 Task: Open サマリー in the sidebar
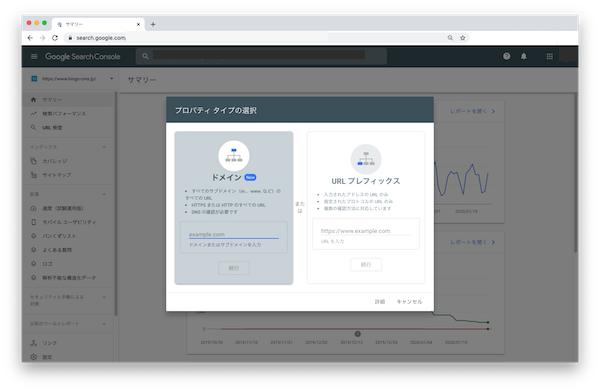tap(68, 99)
